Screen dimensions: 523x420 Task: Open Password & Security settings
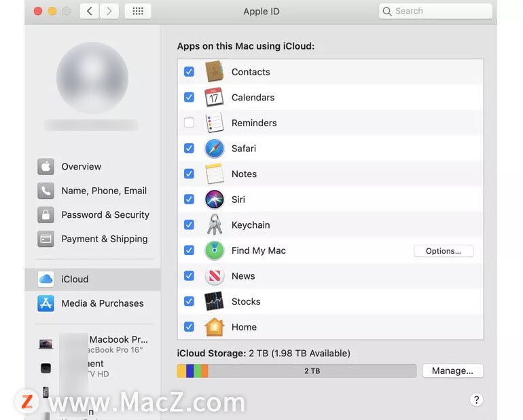pos(93,215)
